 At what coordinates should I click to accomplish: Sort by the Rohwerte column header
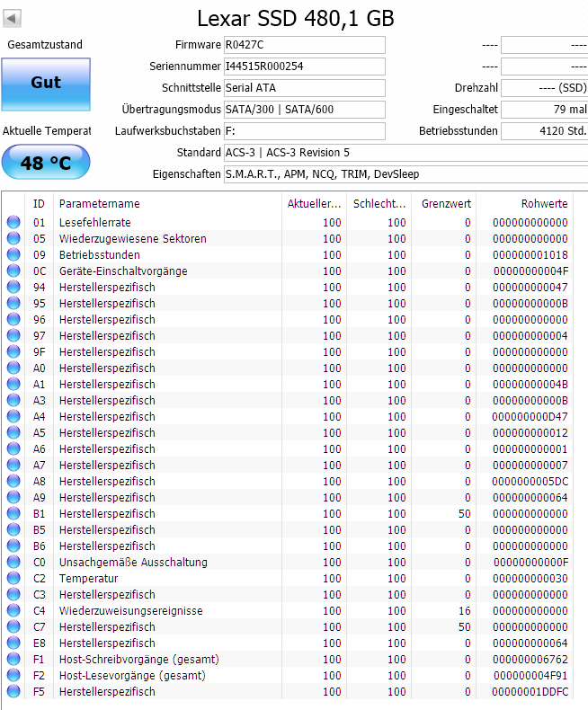tap(524, 204)
